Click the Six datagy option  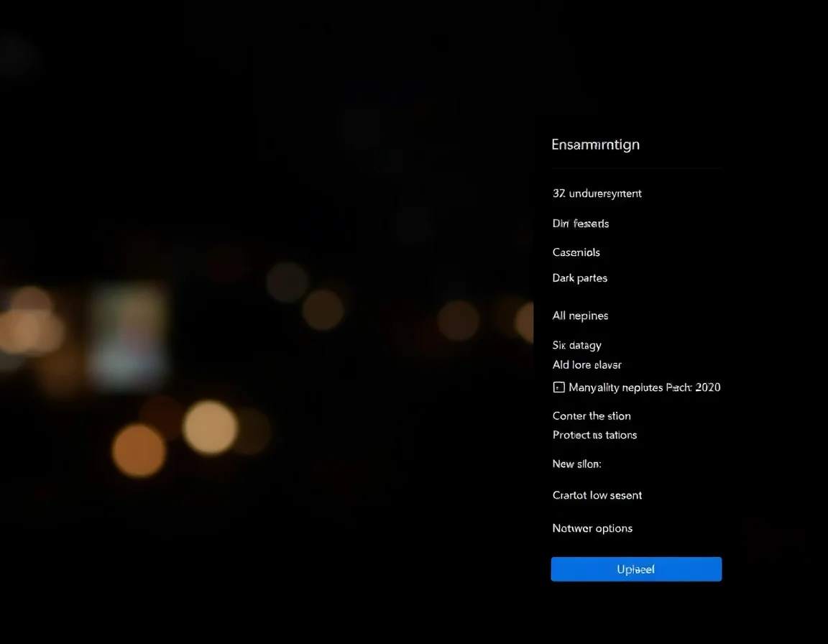[576, 345]
